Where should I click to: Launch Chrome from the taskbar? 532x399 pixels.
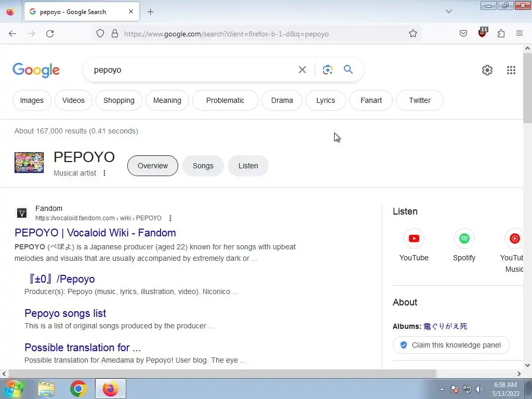click(78, 389)
